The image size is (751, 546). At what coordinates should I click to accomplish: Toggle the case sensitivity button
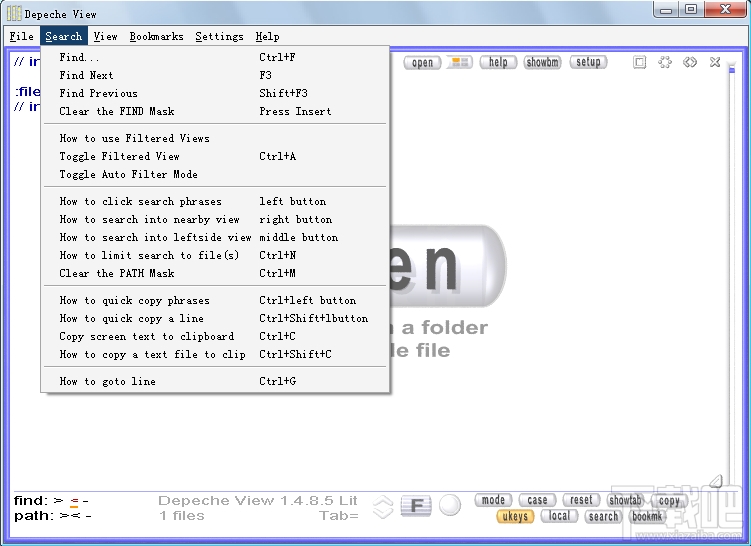click(x=537, y=500)
